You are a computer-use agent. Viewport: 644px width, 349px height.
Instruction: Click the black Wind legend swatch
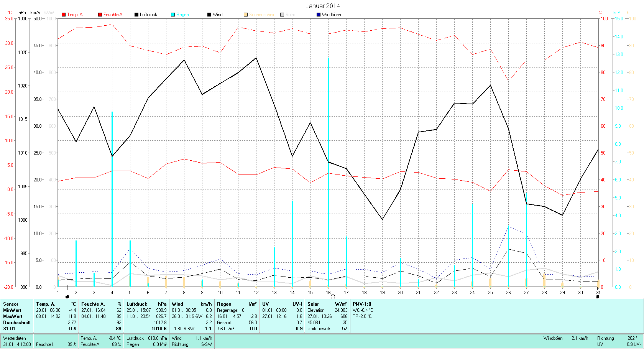[209, 15]
